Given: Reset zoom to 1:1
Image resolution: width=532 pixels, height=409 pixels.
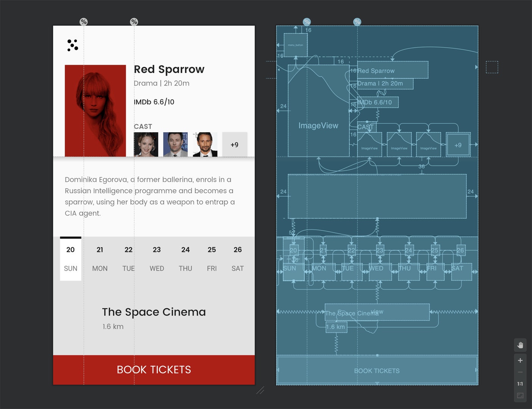Looking at the screenshot, I should tap(520, 384).
